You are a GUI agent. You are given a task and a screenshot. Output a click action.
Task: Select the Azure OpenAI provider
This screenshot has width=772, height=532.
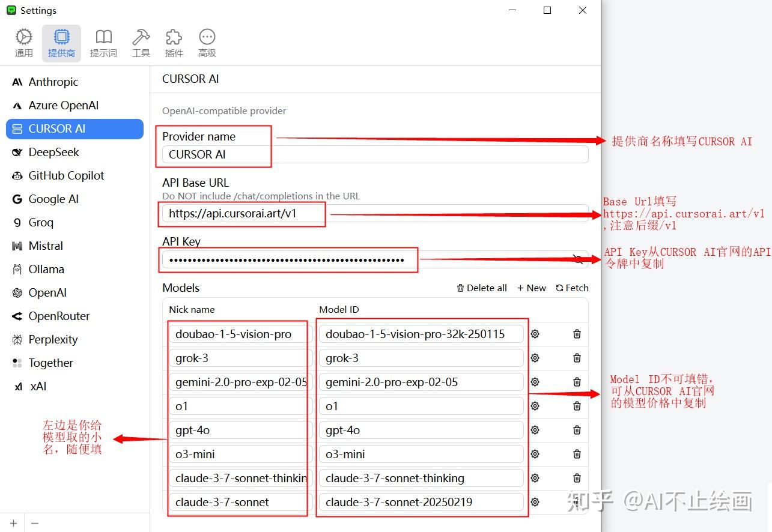coord(74,106)
